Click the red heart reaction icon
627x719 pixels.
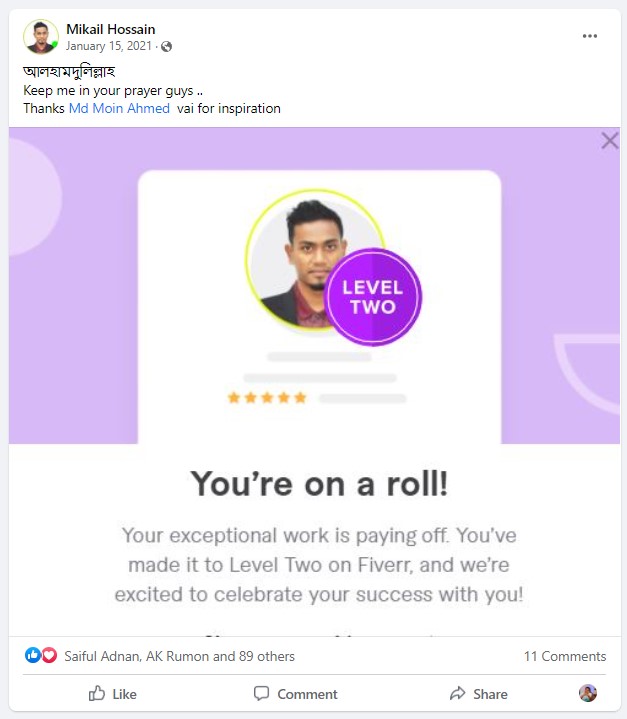pos(49,656)
